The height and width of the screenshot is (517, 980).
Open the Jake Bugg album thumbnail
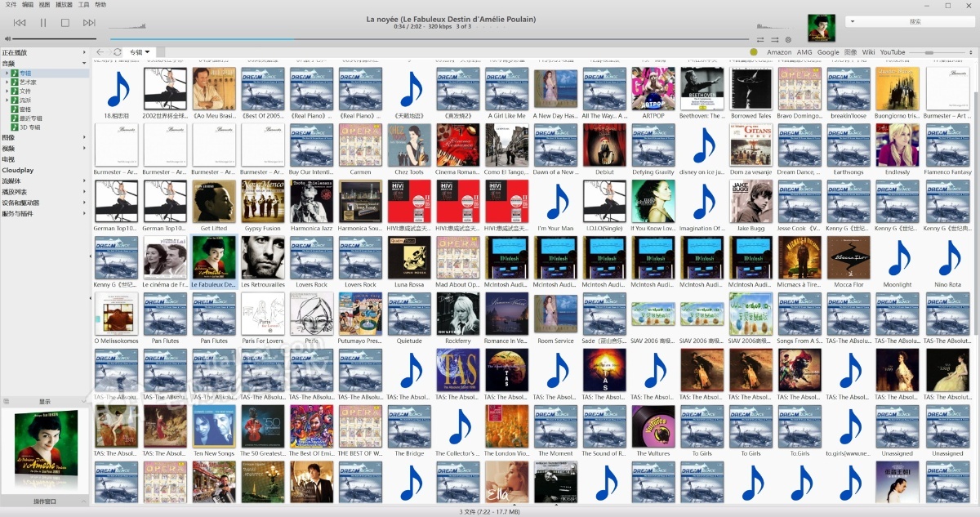(751, 202)
